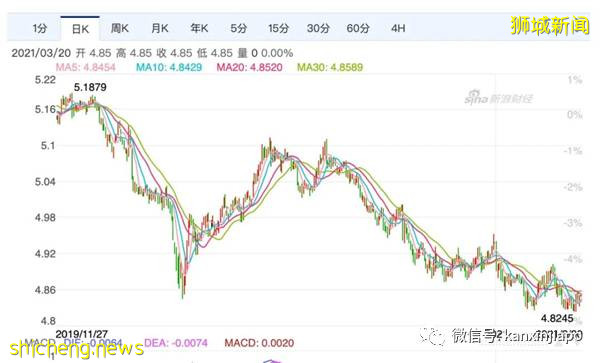
Task: Click the 4.8245 low price label
Action: pyautogui.click(x=557, y=318)
